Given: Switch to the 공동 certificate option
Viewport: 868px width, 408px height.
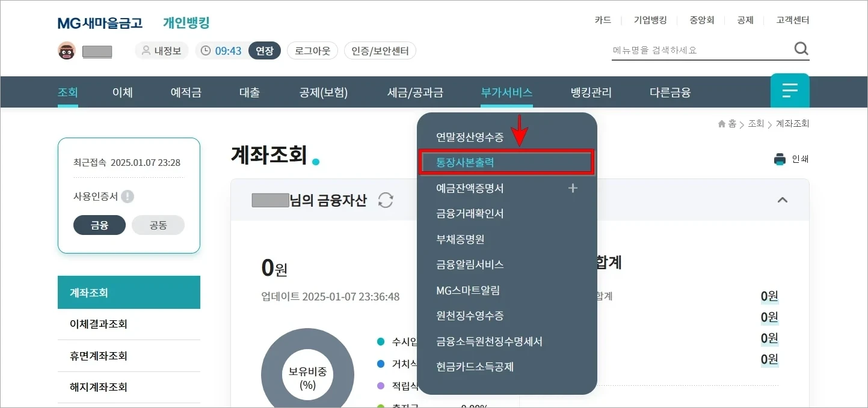Looking at the screenshot, I should tap(158, 225).
